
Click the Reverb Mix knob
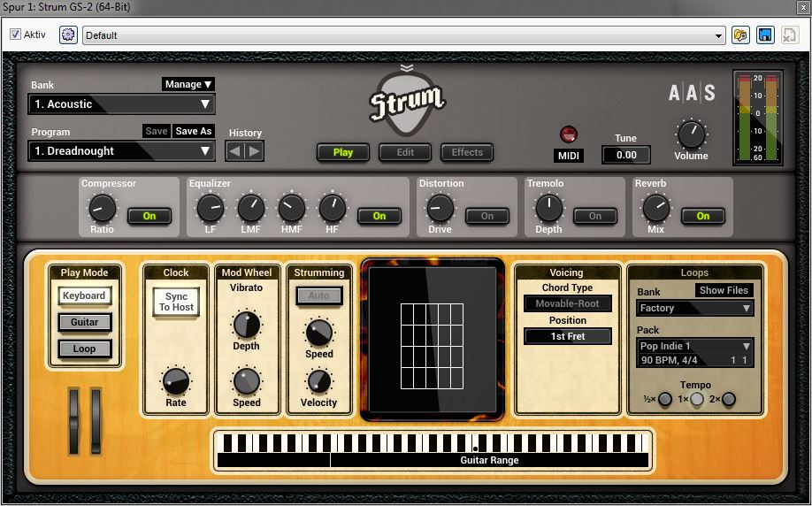pos(656,208)
